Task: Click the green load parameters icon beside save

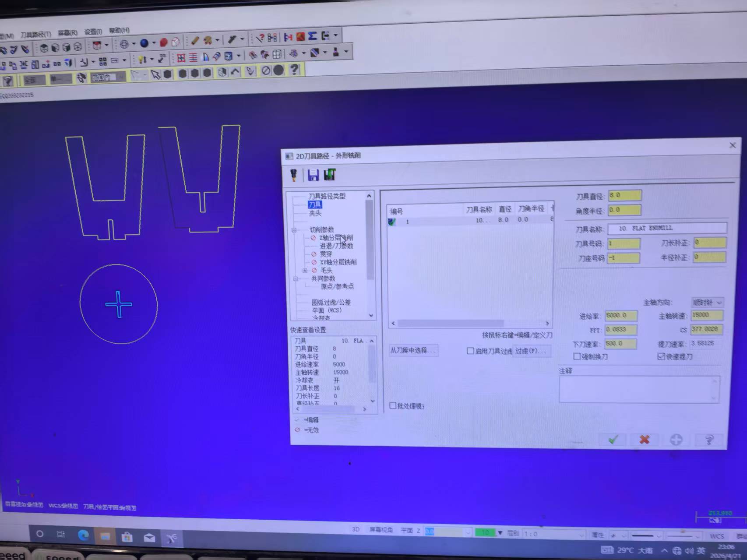Action: click(329, 175)
